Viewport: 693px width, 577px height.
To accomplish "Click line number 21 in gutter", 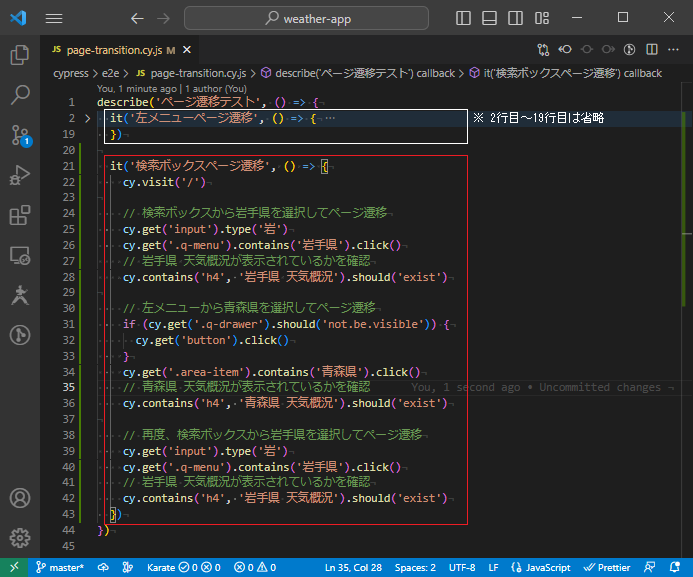I will click(x=69, y=166).
